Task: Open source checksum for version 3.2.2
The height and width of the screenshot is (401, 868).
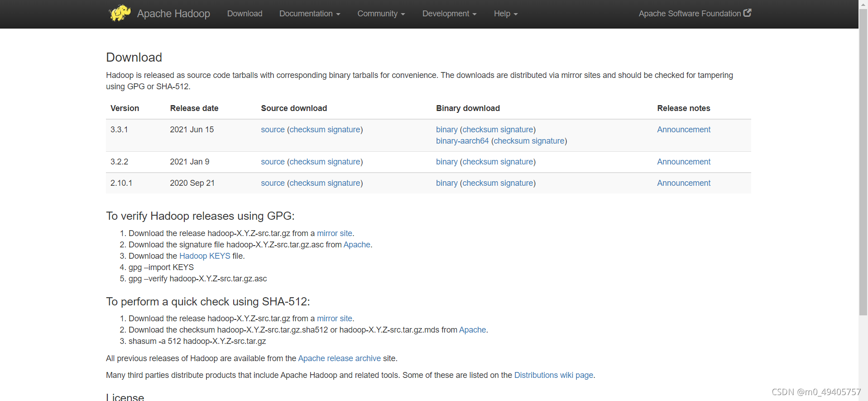Action: point(307,162)
